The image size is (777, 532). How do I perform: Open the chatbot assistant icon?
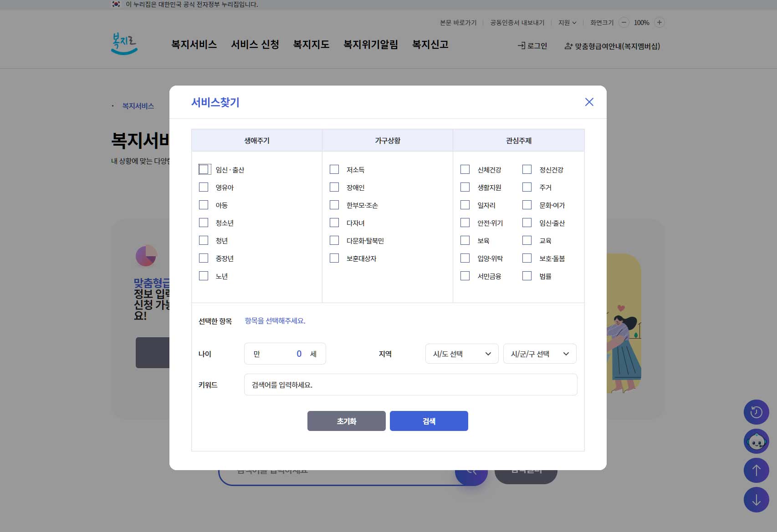click(756, 441)
